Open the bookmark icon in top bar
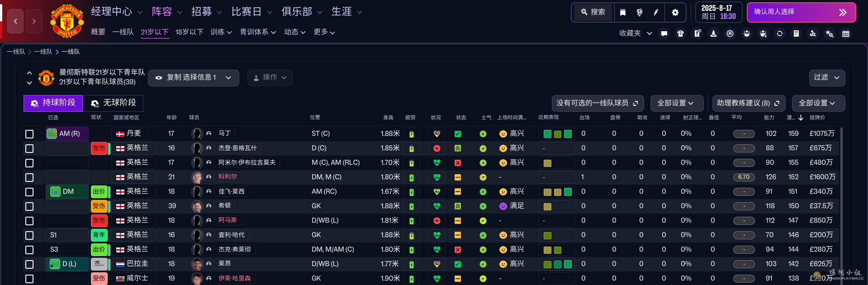The width and height of the screenshot is (868, 285). tap(623, 12)
